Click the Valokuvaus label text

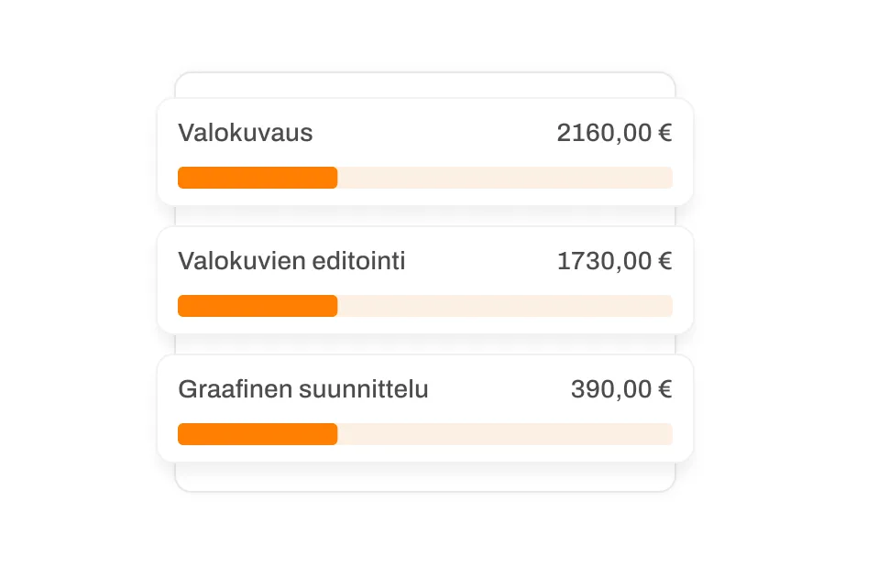point(247,133)
